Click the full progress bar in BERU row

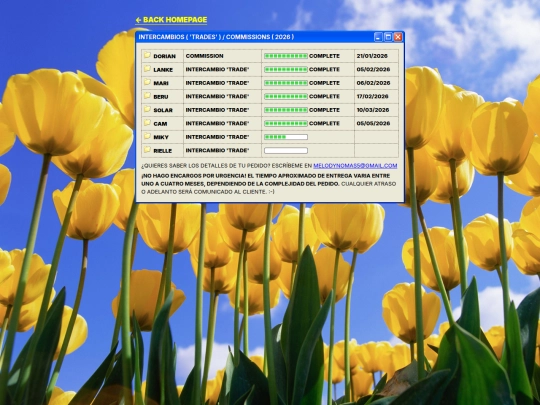point(286,96)
